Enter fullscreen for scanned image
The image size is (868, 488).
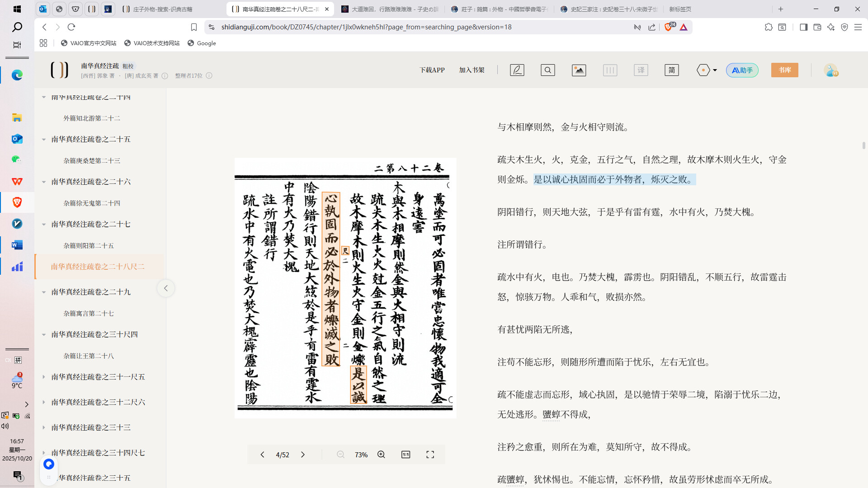(x=430, y=455)
